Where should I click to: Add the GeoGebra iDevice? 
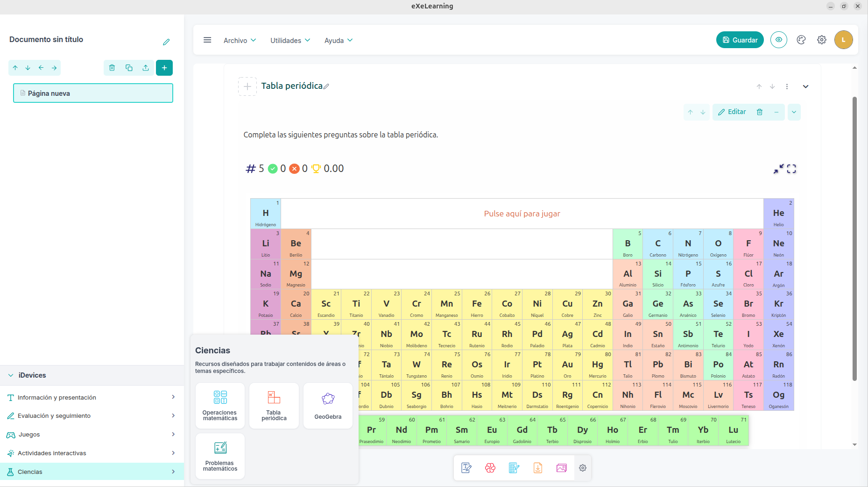[x=328, y=405]
